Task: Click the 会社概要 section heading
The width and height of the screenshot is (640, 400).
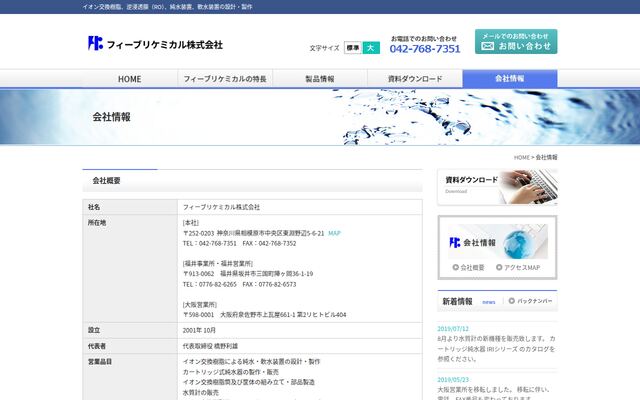Action: pos(106,180)
